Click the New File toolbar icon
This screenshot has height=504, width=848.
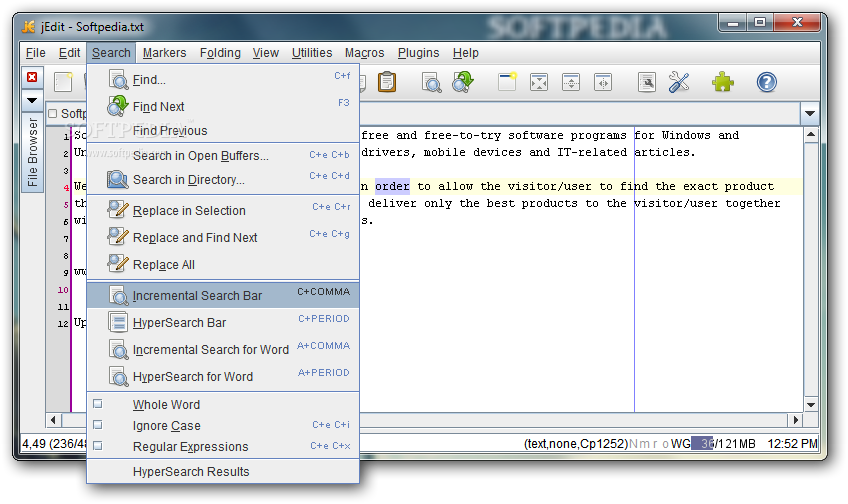click(x=63, y=82)
